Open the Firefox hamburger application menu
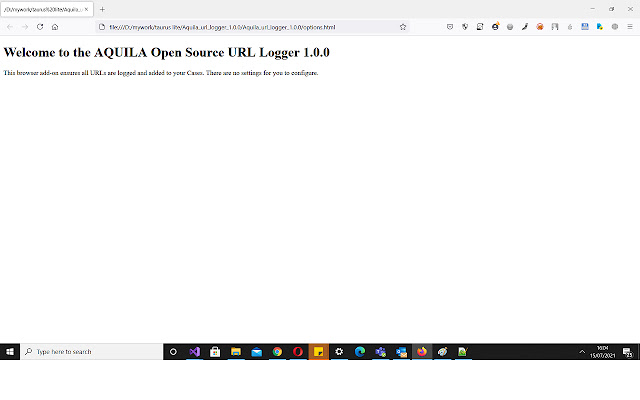This screenshot has width=640, height=400. (630, 27)
